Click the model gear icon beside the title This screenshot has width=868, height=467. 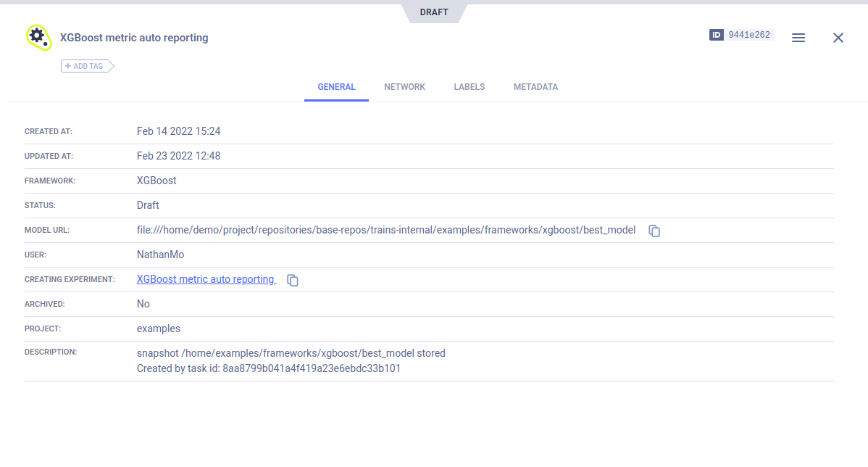[38, 37]
